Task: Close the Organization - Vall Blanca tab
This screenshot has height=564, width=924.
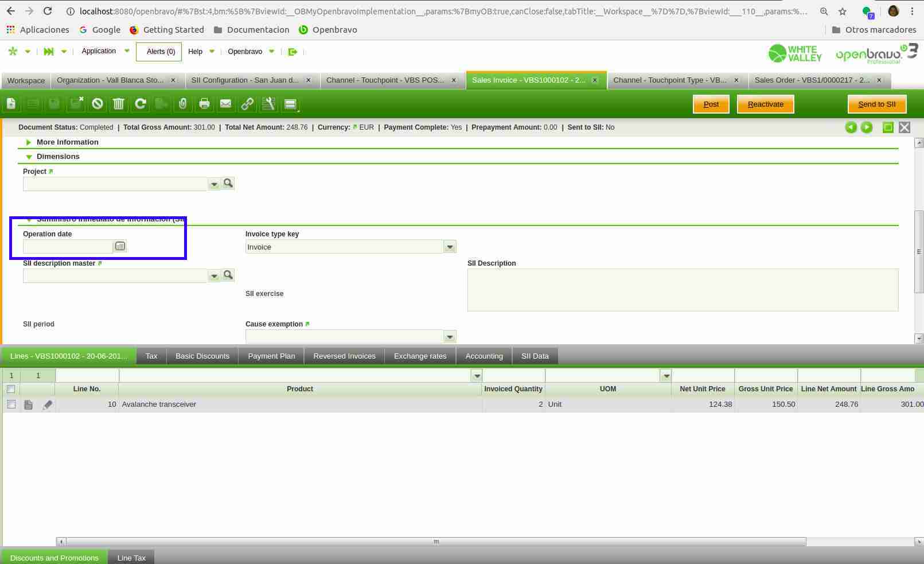Action: [173, 80]
